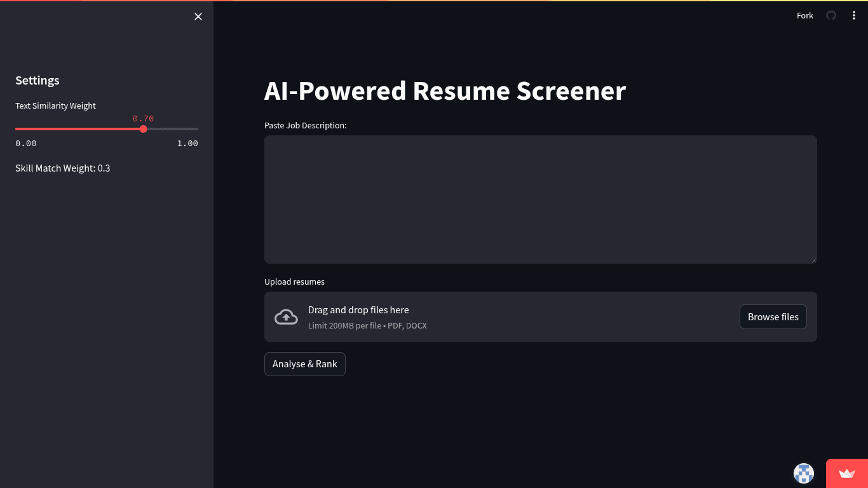Click the 'Settings' heading
Screen dimensions: 868x488
37,80
